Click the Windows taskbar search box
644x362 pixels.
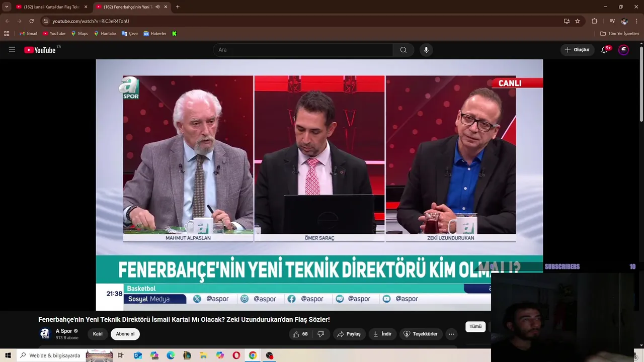click(x=50, y=355)
